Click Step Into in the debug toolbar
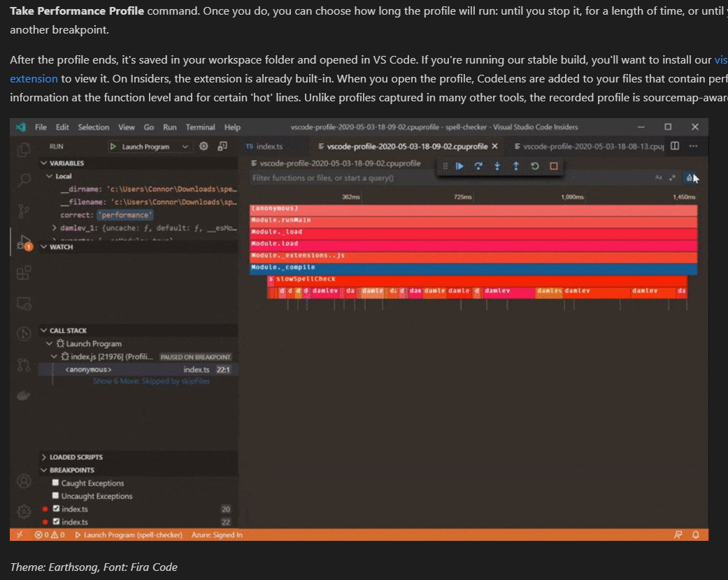Viewport: 728px width, 580px height. pyautogui.click(x=497, y=166)
